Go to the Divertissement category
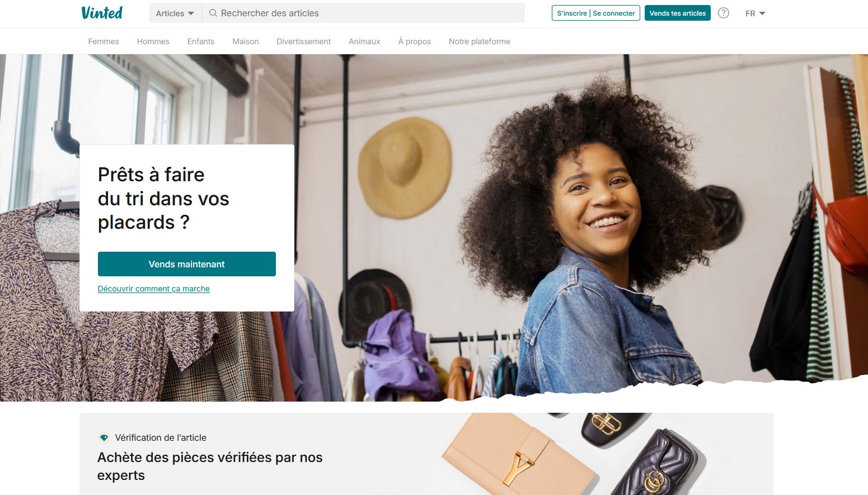The height and width of the screenshot is (495, 868). tap(304, 41)
